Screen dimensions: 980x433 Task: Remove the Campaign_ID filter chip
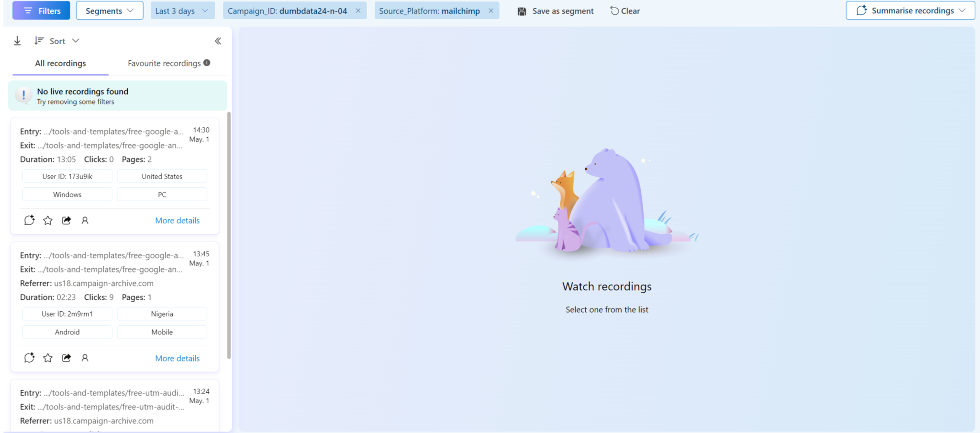[358, 11]
